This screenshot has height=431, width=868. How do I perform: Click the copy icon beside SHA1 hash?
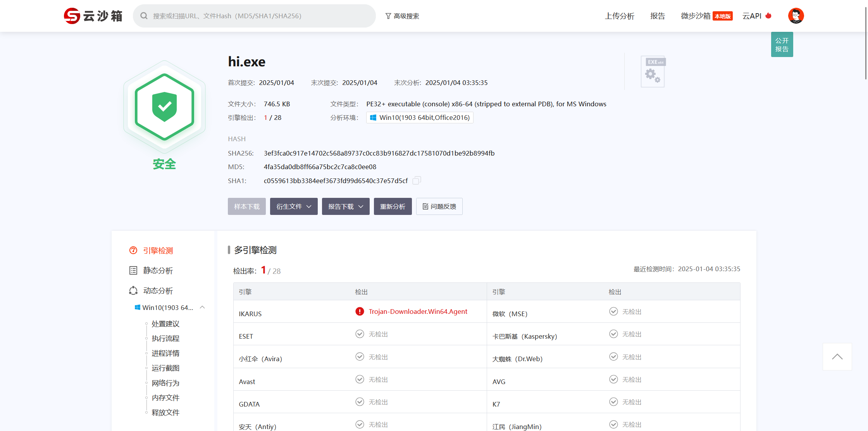pos(417,180)
